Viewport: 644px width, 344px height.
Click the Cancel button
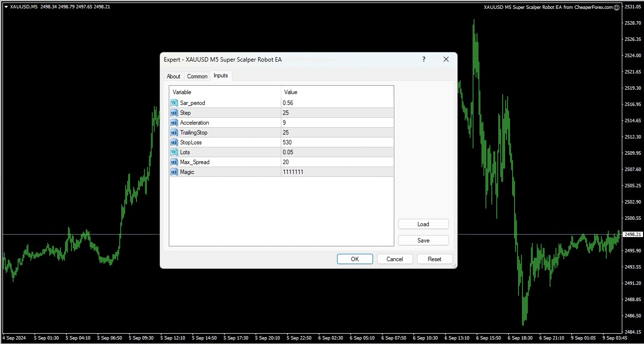pos(395,259)
